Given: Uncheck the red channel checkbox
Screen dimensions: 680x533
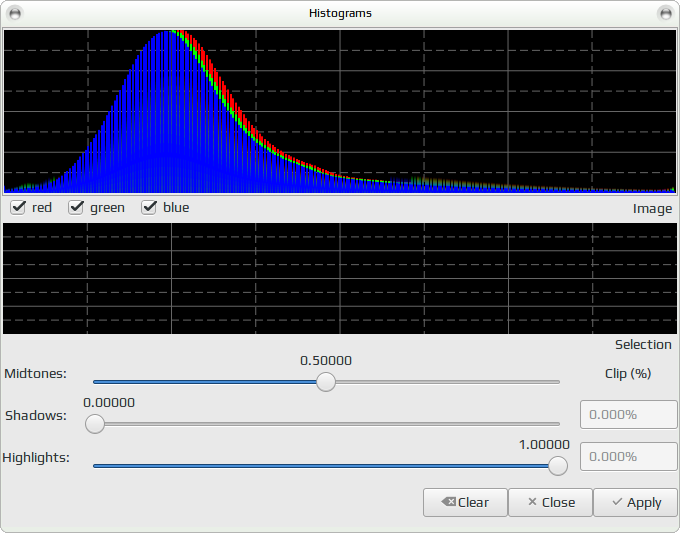Looking at the screenshot, I should pyautogui.click(x=18, y=207).
